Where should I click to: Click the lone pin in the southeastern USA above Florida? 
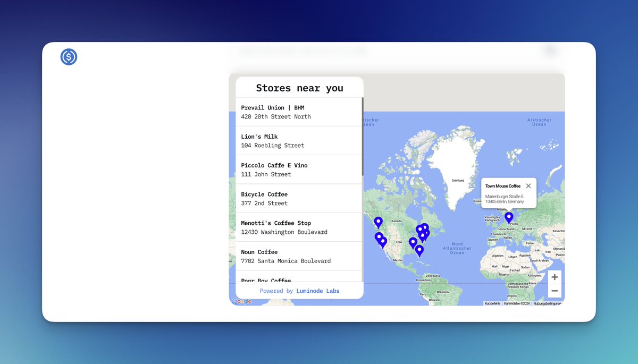coord(413,242)
